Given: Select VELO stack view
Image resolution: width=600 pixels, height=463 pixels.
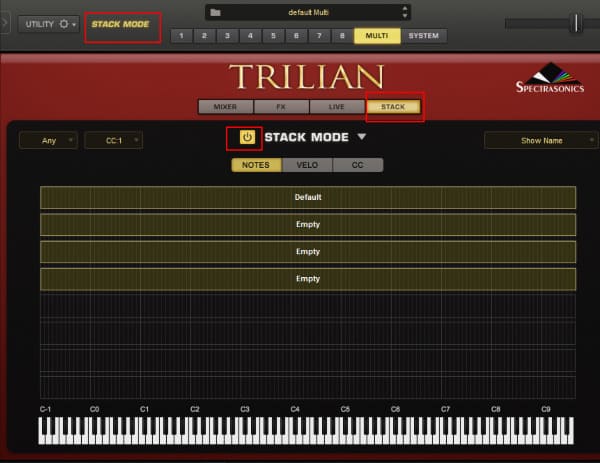Looking at the screenshot, I should point(307,165).
